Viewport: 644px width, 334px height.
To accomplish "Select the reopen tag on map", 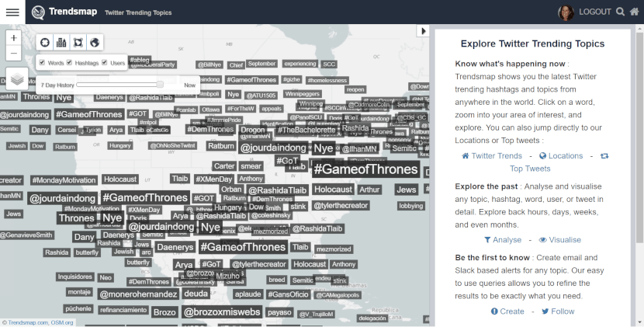I will (x=355, y=89).
